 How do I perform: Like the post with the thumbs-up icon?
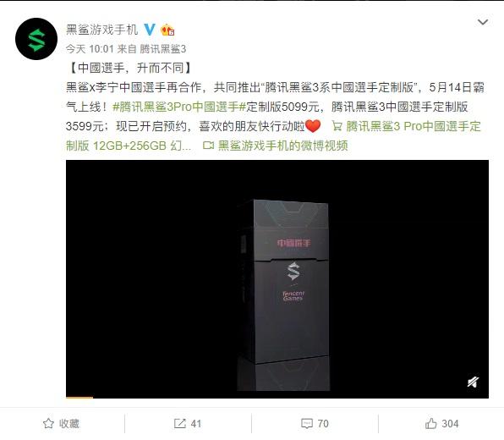431,423
